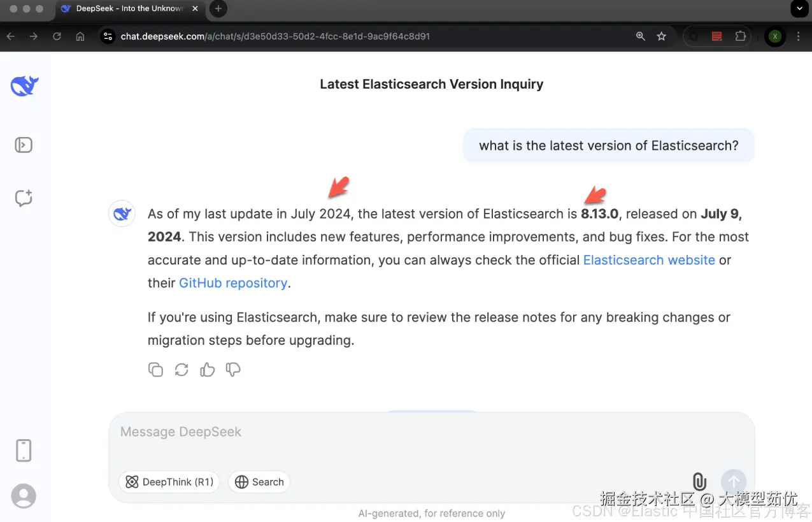
Task: Copy the response with copy icon
Action: [155, 370]
